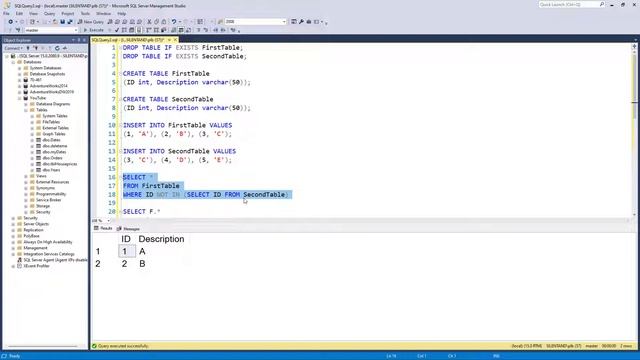This screenshot has width=640, height=360.
Task: Click the Navigate Backward toolbar icon
Action: tap(10, 22)
